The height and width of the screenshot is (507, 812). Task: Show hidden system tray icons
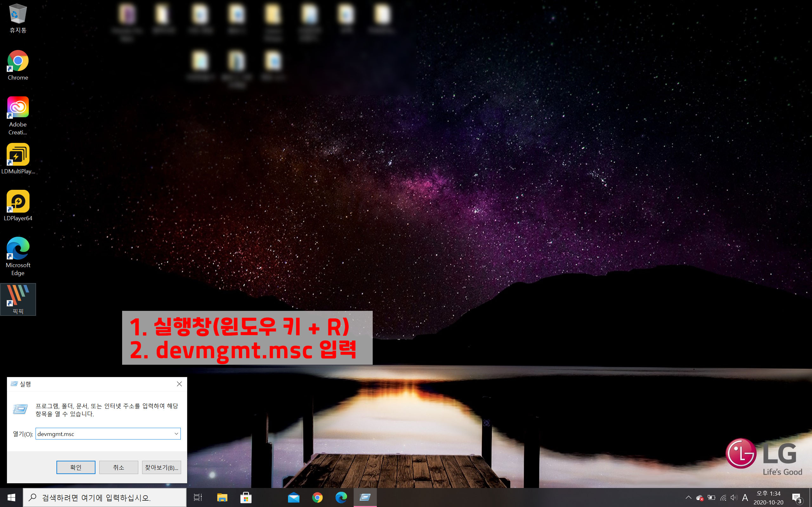pyautogui.click(x=688, y=497)
